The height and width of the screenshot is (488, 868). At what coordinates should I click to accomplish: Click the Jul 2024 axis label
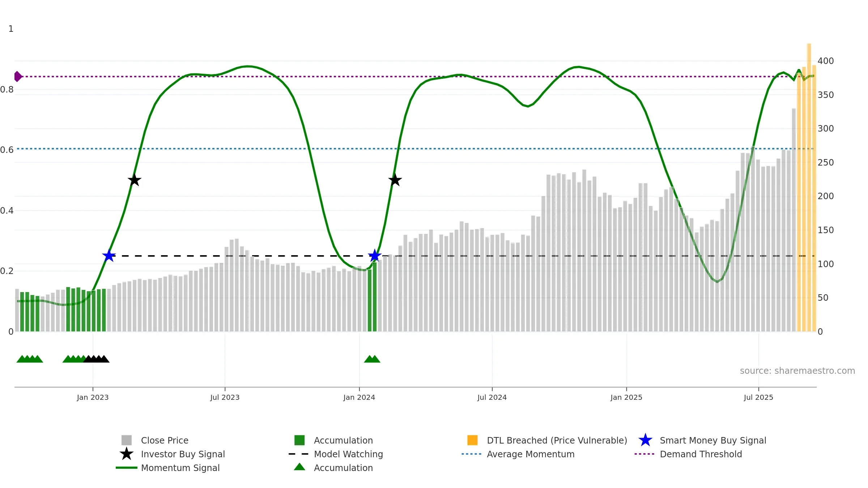(492, 397)
